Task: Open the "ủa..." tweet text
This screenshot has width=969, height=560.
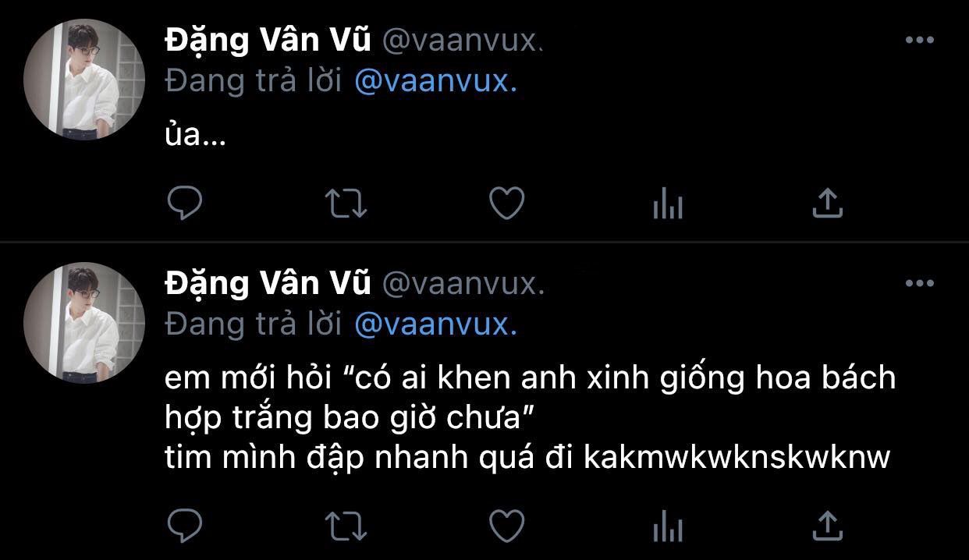Action: (x=196, y=138)
